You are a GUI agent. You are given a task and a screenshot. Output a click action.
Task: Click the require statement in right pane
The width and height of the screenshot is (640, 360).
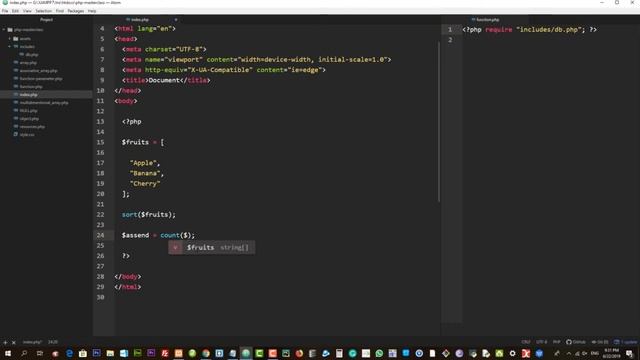click(x=529, y=29)
